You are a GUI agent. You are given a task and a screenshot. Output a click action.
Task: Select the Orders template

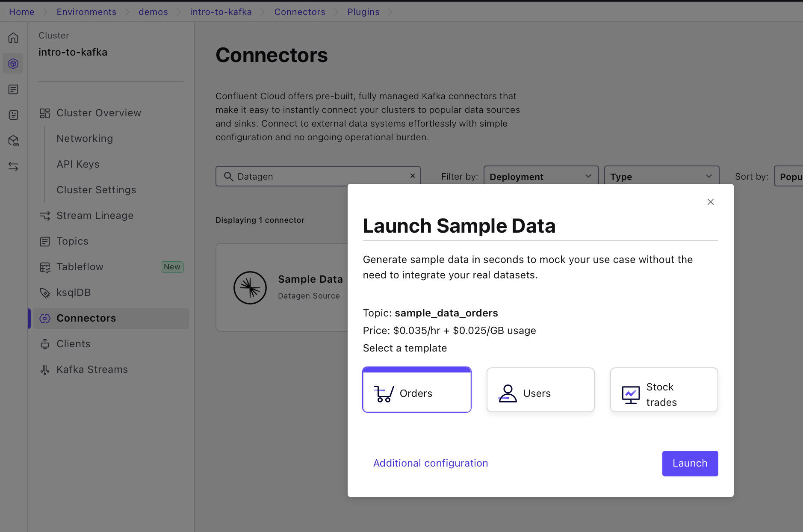point(416,390)
